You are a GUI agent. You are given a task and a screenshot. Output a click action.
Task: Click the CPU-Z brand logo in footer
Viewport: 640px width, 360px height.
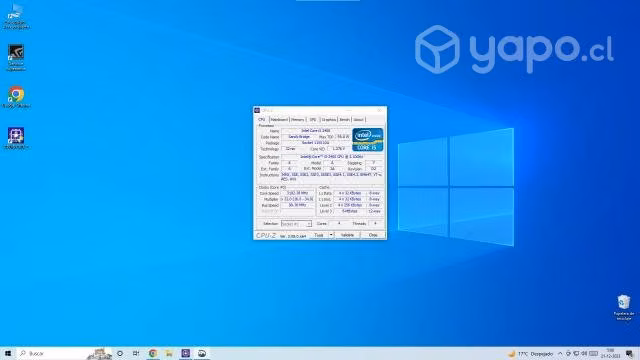266,236
